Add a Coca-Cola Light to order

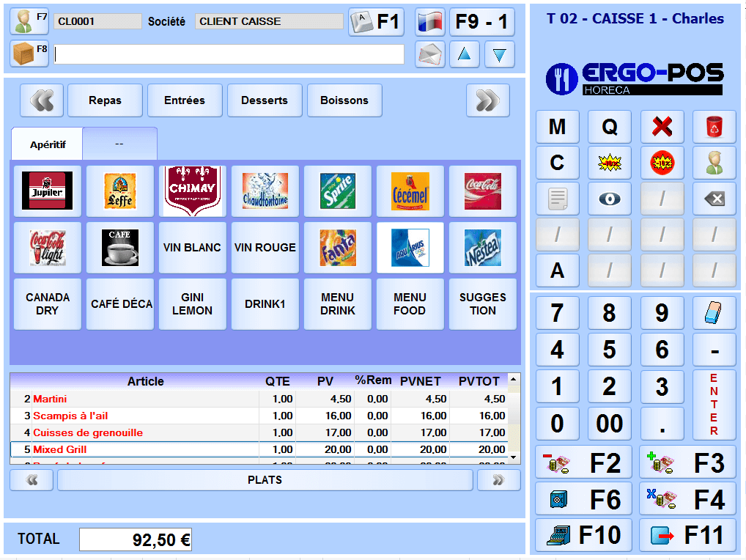pyautogui.click(x=48, y=248)
